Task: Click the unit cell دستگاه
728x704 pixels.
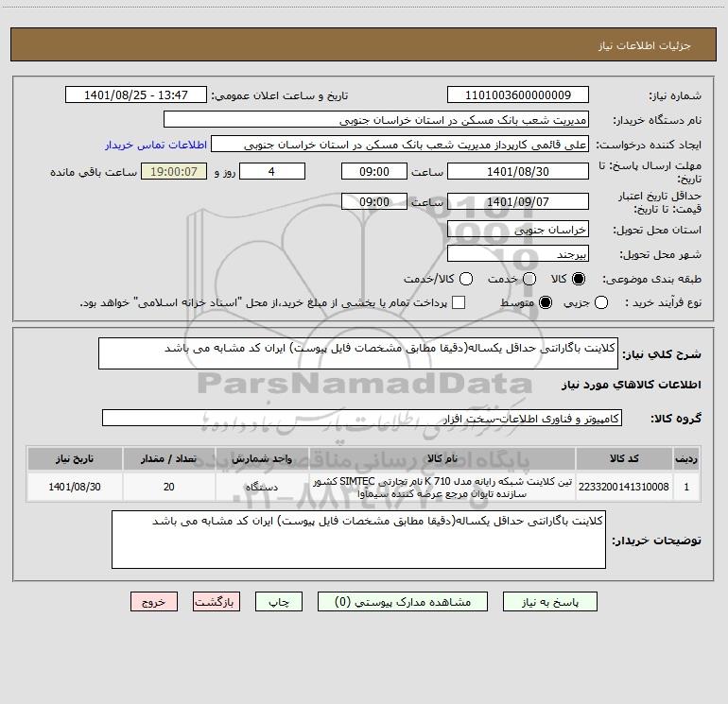Action: (x=262, y=487)
